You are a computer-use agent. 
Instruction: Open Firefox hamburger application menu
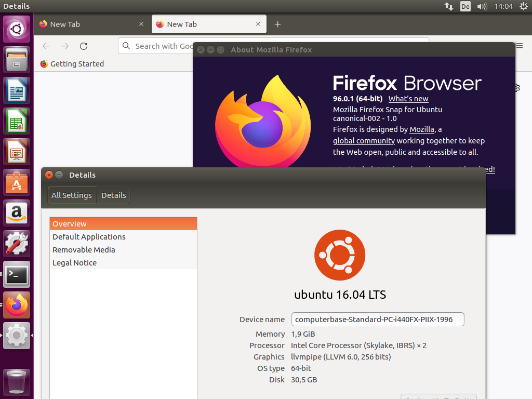[x=520, y=46]
